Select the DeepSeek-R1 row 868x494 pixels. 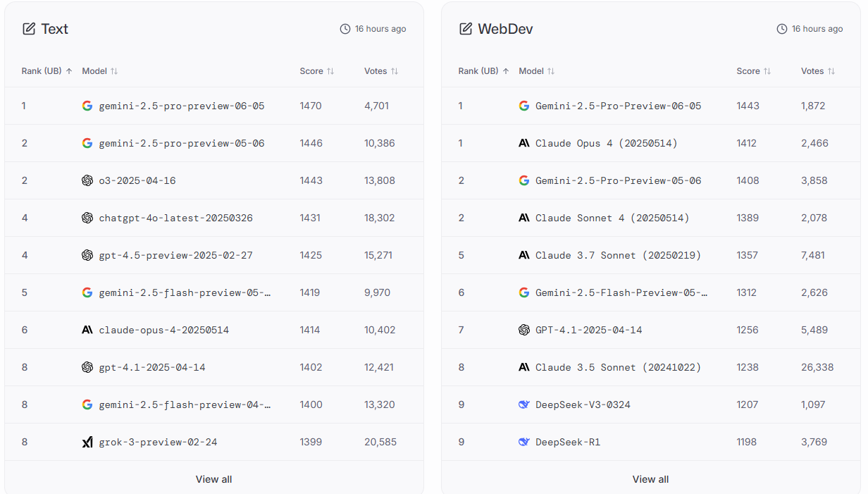point(650,442)
